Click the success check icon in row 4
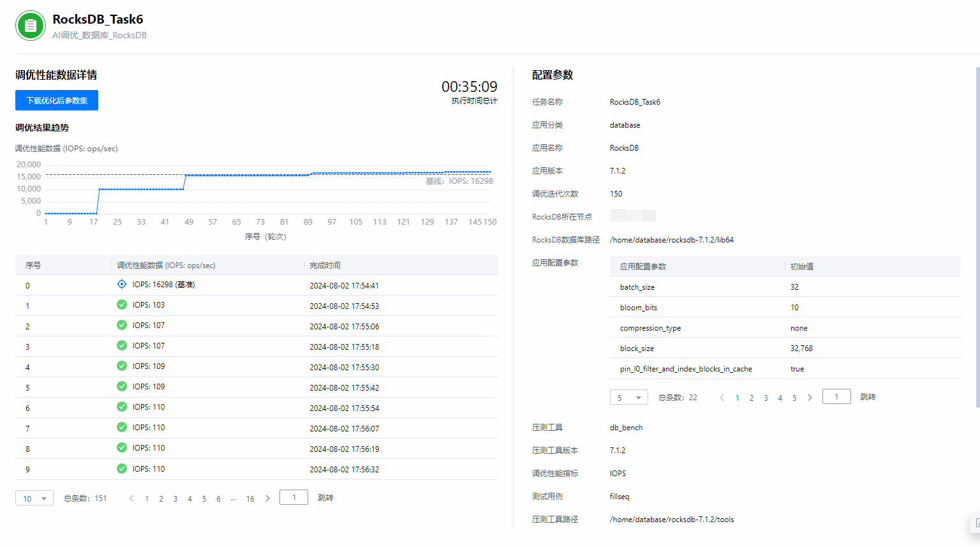This screenshot has width=980, height=547. pyautogui.click(x=122, y=366)
